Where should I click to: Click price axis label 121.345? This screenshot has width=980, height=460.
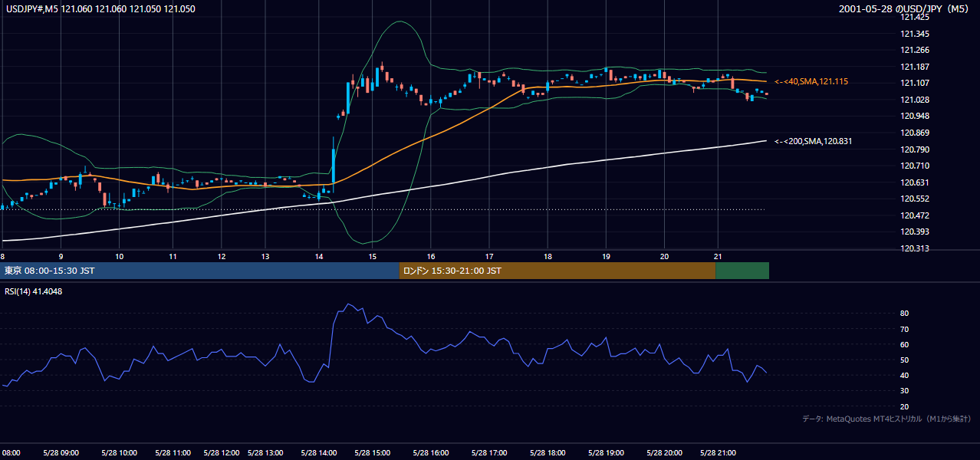(x=915, y=34)
